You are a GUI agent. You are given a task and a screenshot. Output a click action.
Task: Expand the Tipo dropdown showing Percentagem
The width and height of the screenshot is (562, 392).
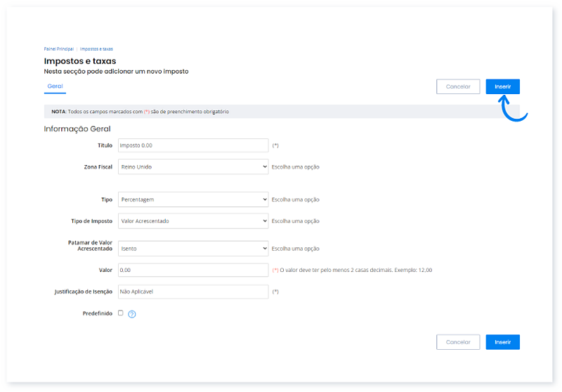[193, 200]
